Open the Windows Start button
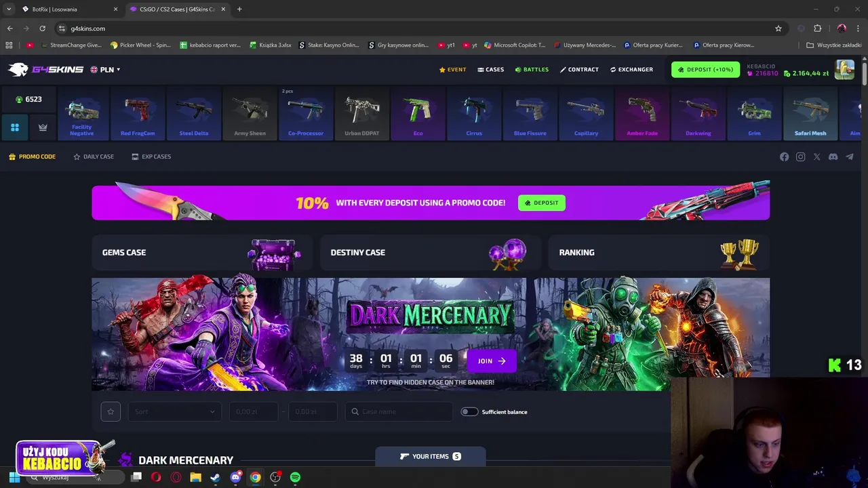This screenshot has height=488, width=868. (x=14, y=477)
